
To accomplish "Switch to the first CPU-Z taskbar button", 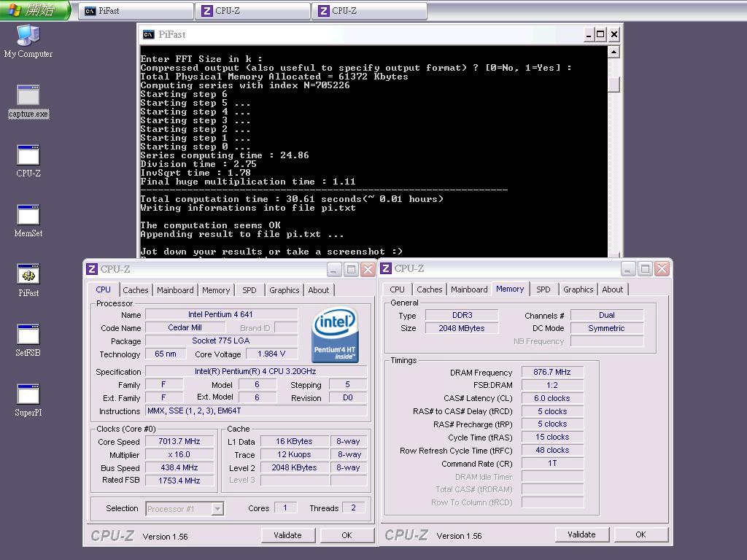I will pyautogui.click(x=252, y=11).
